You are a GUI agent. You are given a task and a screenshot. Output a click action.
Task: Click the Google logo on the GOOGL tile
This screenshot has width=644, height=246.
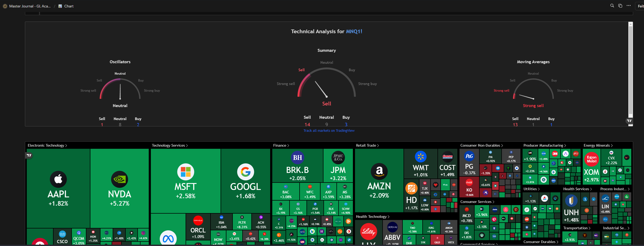(x=246, y=172)
